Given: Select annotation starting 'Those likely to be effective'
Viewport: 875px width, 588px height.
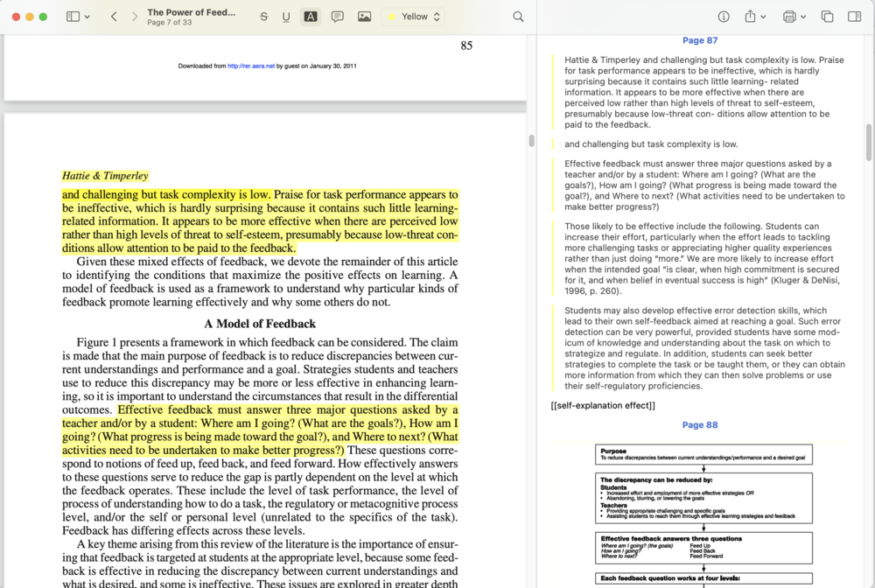Looking at the screenshot, I should pos(702,259).
